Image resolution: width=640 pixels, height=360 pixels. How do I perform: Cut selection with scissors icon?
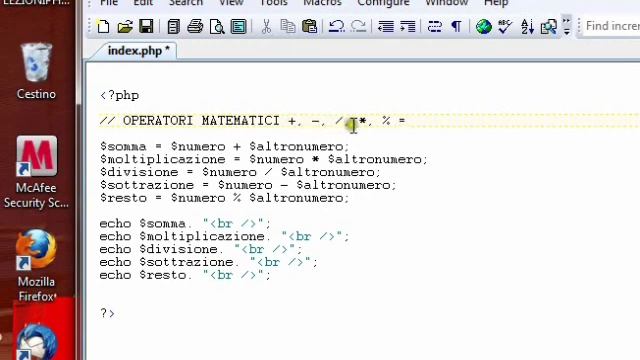266,27
